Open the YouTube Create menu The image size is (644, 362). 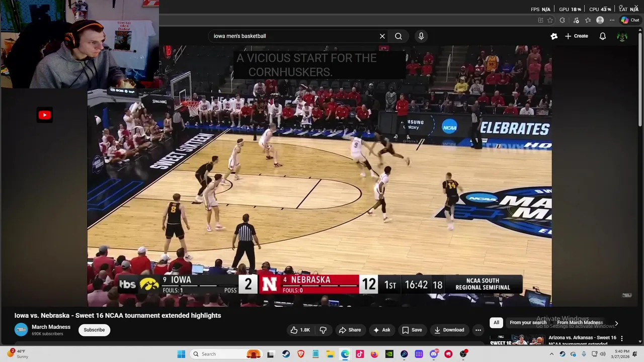tap(576, 36)
